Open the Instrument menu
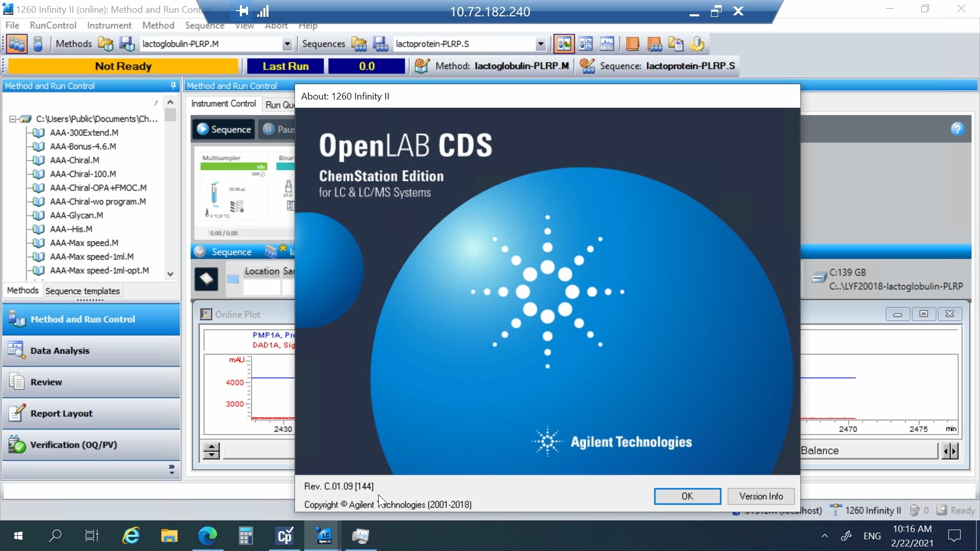This screenshot has width=980, height=551. pyautogui.click(x=109, y=26)
